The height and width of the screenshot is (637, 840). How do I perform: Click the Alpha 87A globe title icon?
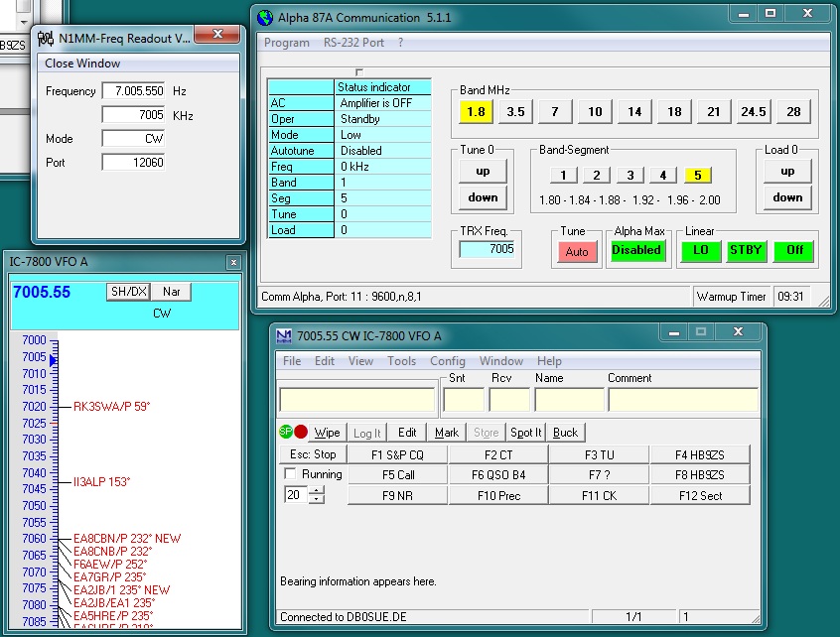[265, 18]
